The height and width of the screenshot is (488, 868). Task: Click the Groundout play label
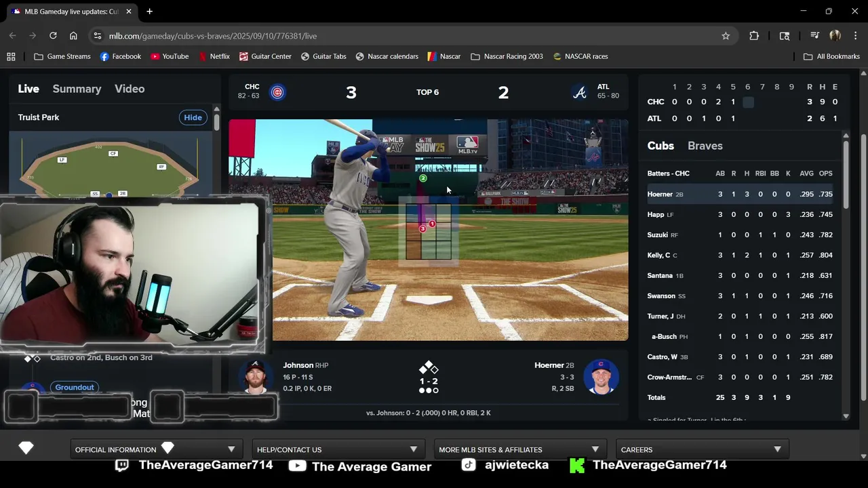(x=75, y=387)
